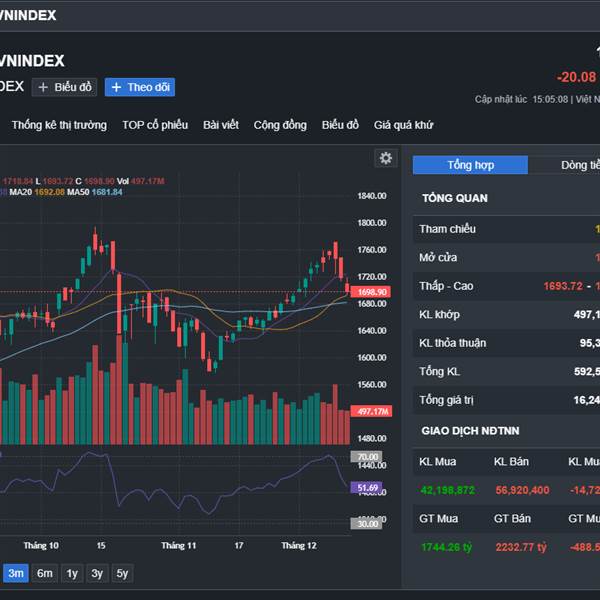
Task: Click GT Bán value 2232.77 tỷ
Action: tap(521, 547)
